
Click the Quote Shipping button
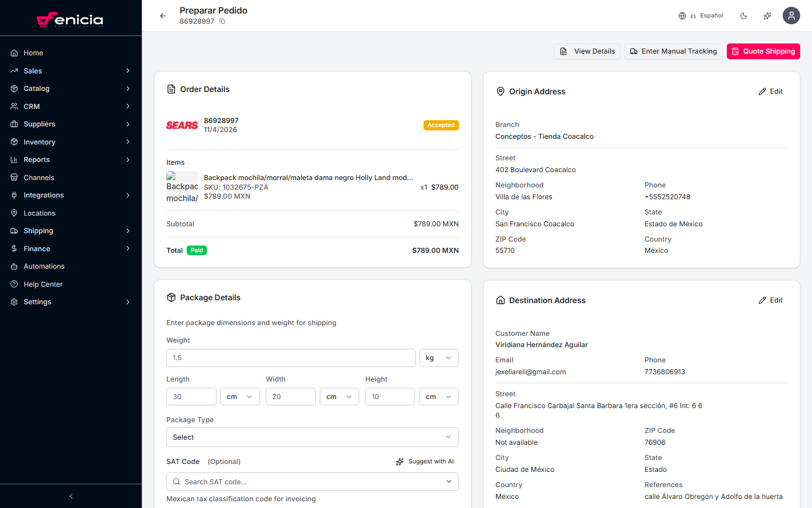click(x=763, y=51)
